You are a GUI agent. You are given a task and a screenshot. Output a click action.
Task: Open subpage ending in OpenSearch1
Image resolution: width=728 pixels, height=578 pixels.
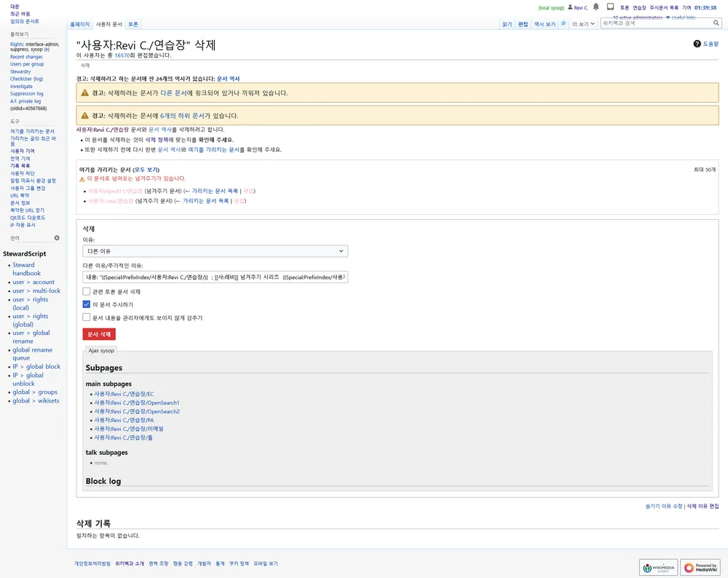[x=137, y=403]
